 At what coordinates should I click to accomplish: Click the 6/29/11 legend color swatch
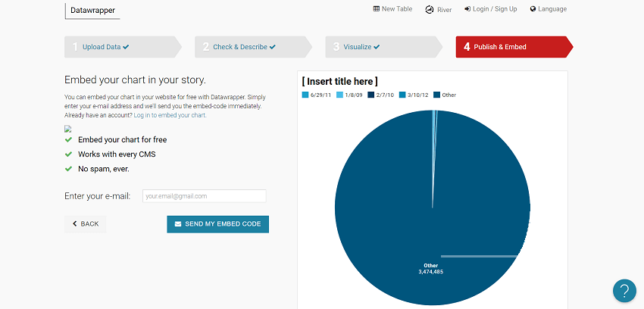pyautogui.click(x=305, y=95)
